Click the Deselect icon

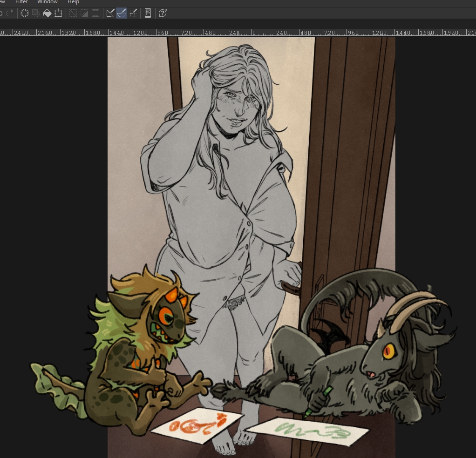coord(73,13)
